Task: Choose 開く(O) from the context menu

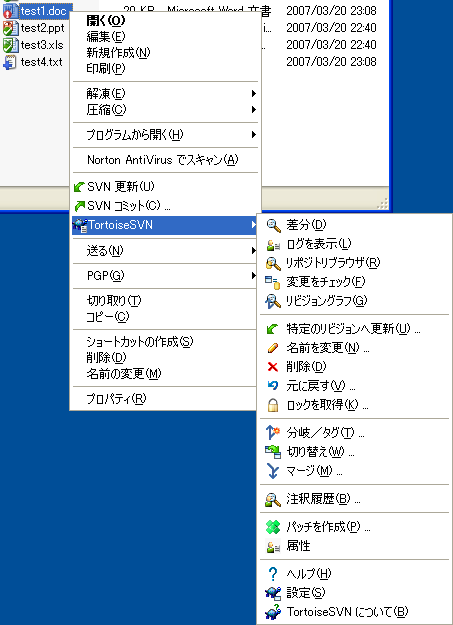Action: 165,20
